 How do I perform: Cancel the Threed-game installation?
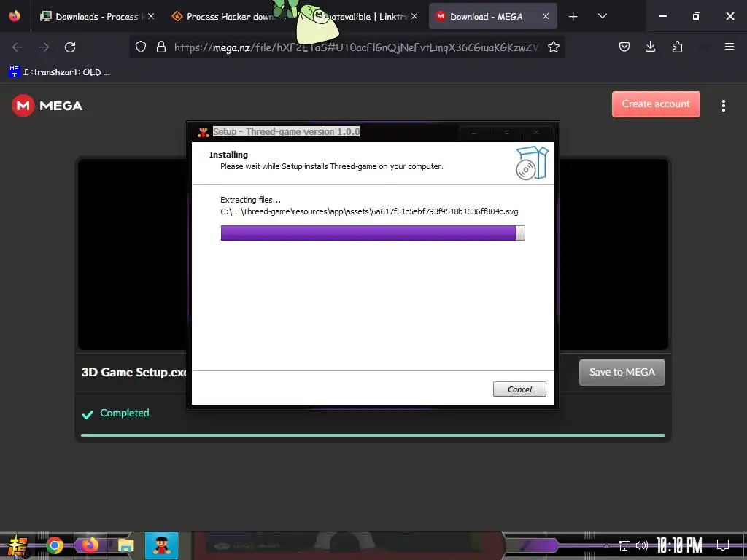click(519, 389)
